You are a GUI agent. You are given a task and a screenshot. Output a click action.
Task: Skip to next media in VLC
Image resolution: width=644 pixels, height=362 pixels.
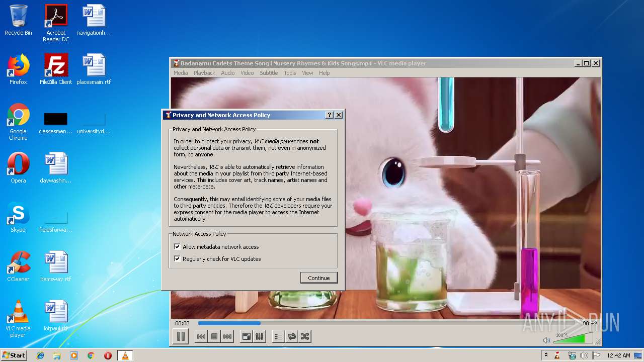(x=227, y=336)
